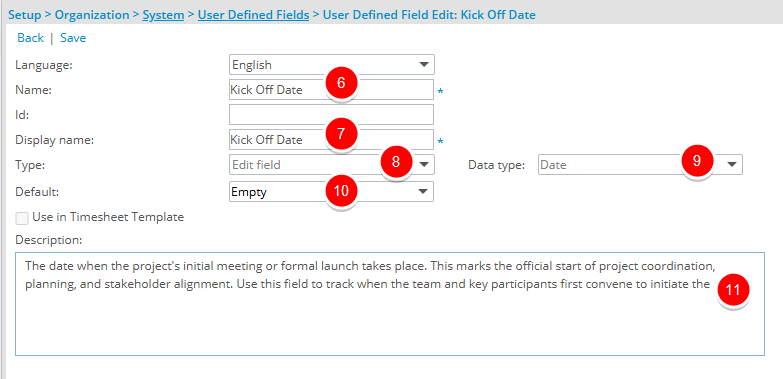Screen dimensions: 783x379
Task: Expand the Type dropdown arrow
Action: (x=423, y=165)
